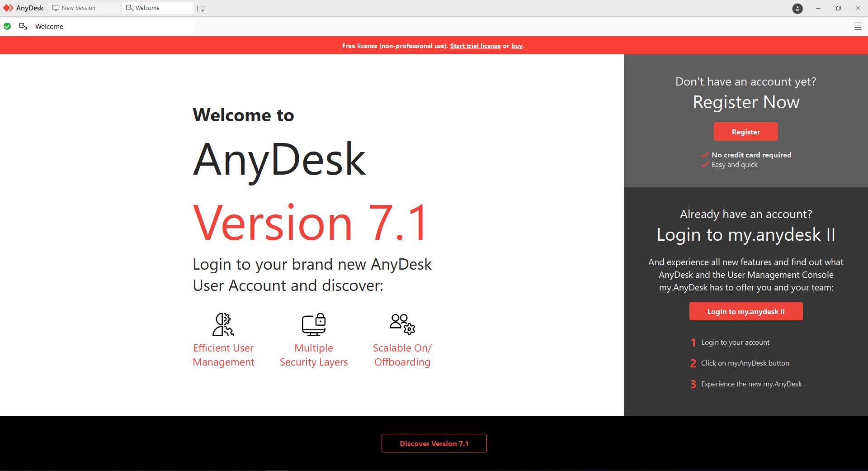Click the Welcome address input field
Viewport: 868px width, 471px height.
(x=113, y=26)
